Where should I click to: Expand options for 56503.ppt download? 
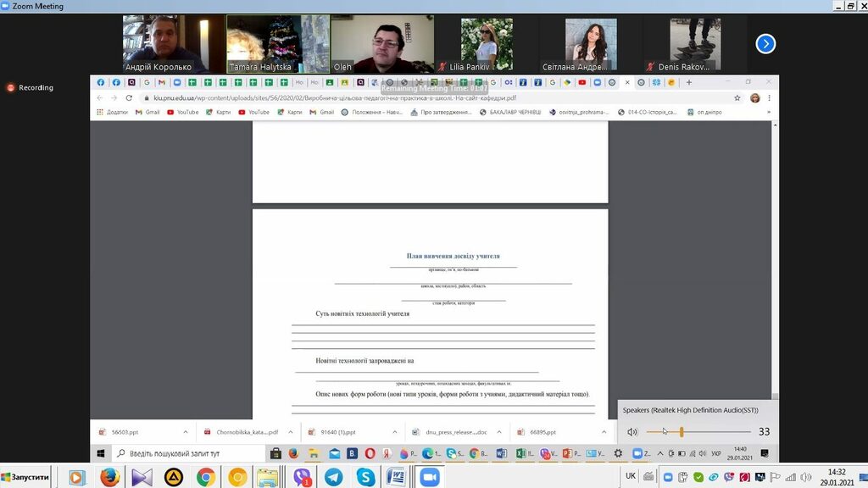pos(186,432)
